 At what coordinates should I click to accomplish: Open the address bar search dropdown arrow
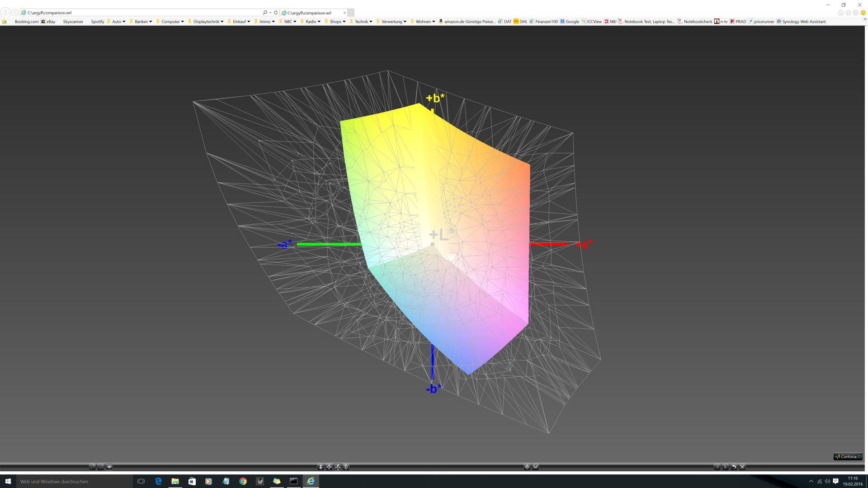coord(270,13)
